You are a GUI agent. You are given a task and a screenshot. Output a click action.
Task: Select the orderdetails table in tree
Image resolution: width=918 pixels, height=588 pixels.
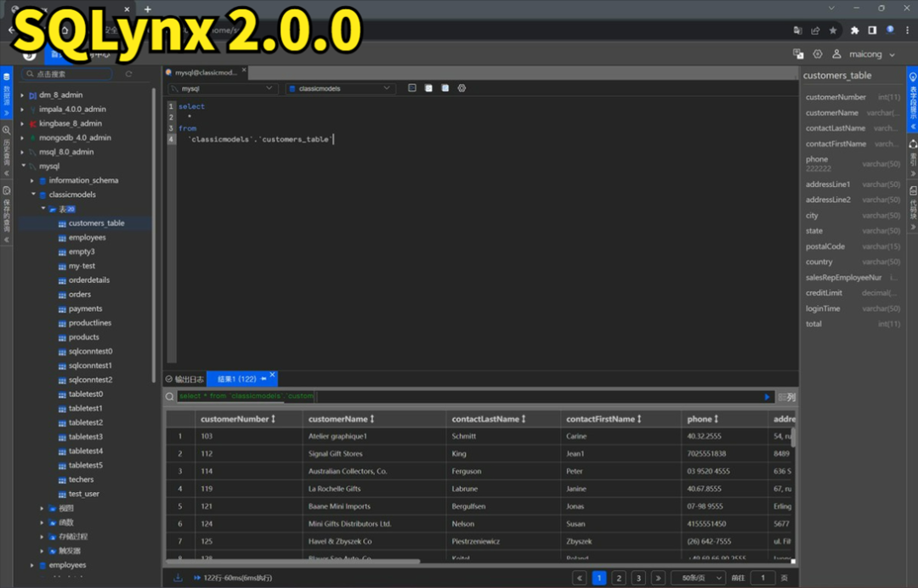[x=89, y=280]
